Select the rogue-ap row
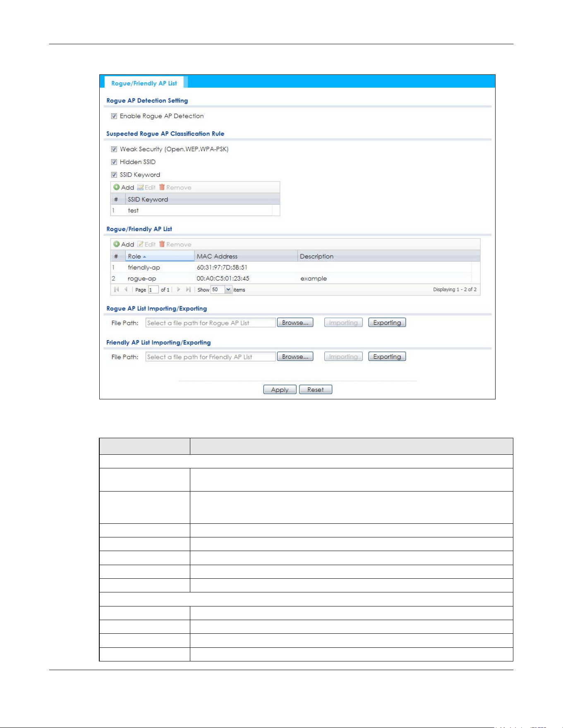Viewport: 563px width, 728px height. pyautogui.click(x=291, y=279)
